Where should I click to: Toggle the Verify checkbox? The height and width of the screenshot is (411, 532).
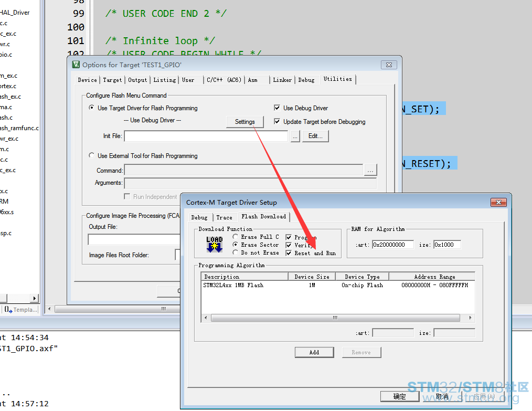coord(289,245)
